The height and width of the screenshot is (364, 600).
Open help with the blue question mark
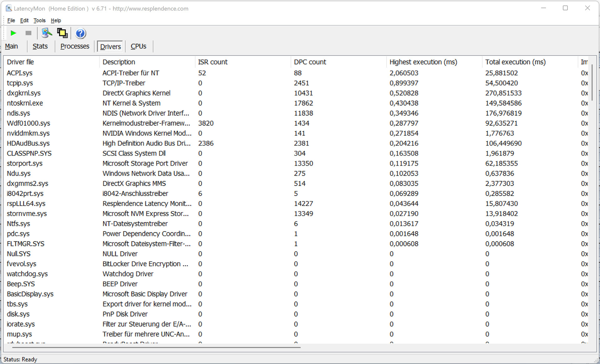pyautogui.click(x=80, y=33)
